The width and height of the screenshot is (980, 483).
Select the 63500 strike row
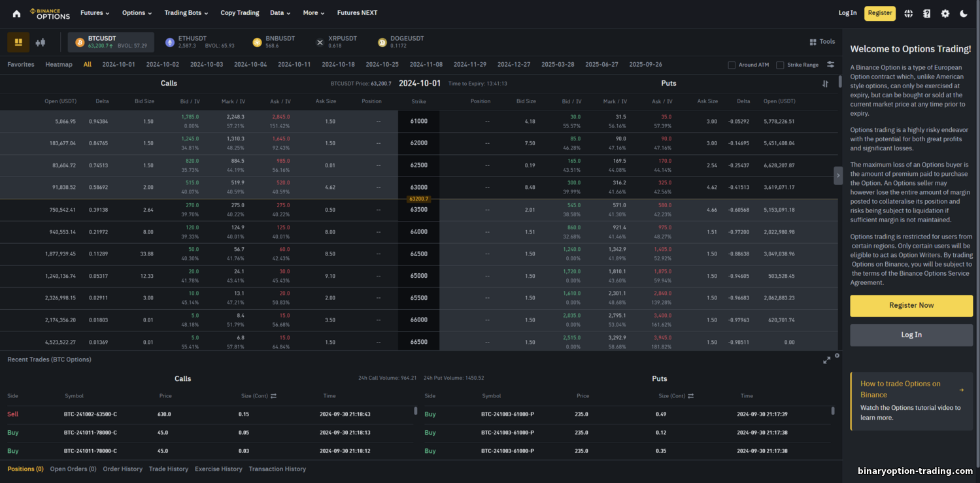click(418, 210)
